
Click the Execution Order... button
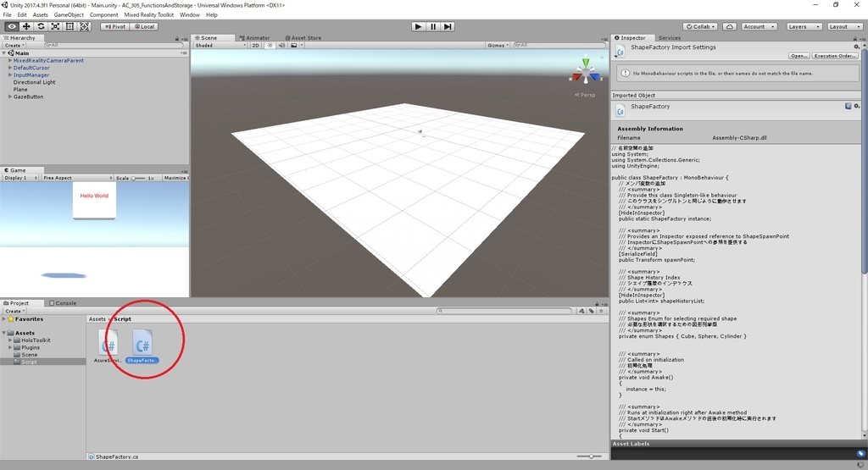click(835, 56)
